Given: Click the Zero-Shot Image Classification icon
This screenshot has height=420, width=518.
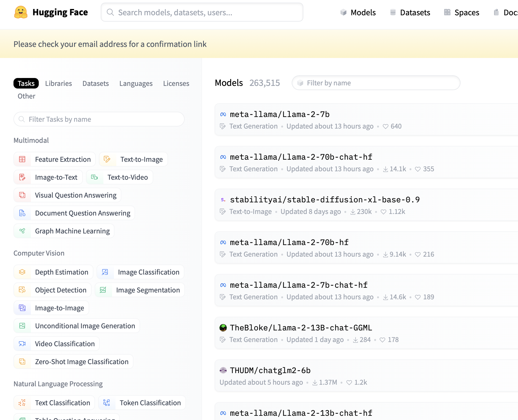Looking at the screenshot, I should tap(22, 362).
